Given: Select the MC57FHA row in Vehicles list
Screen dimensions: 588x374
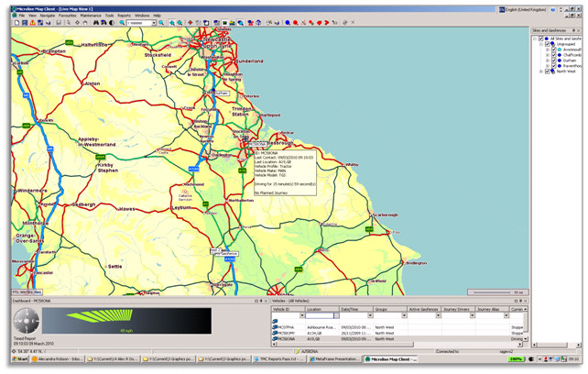Looking at the screenshot, I should [x=284, y=326].
